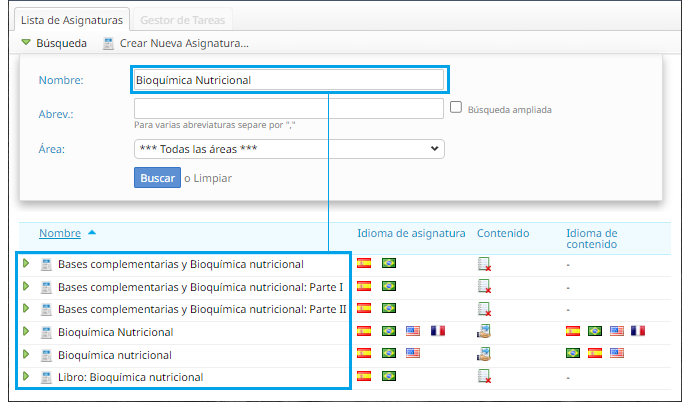
Task: Open content icon of Bioquímica Nutricional (capital N)
Action: coord(484,331)
